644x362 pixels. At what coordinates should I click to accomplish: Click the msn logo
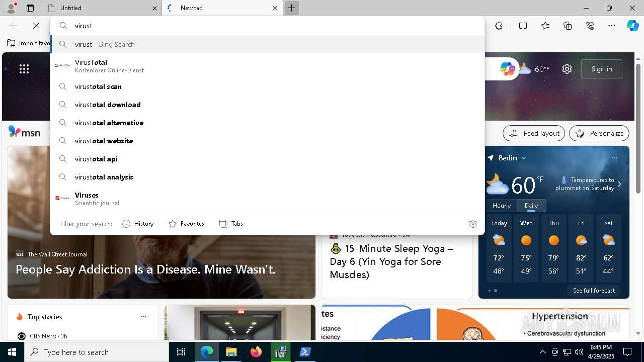coord(25,132)
